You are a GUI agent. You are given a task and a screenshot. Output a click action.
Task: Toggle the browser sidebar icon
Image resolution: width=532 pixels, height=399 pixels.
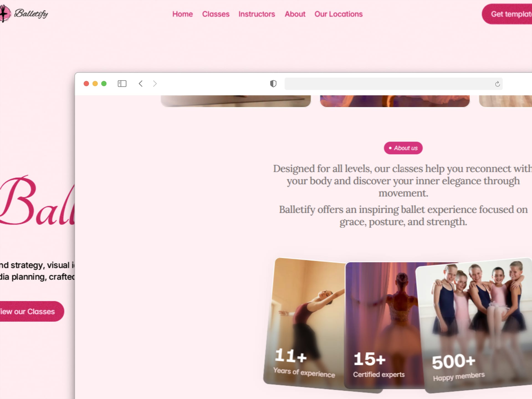122,83
